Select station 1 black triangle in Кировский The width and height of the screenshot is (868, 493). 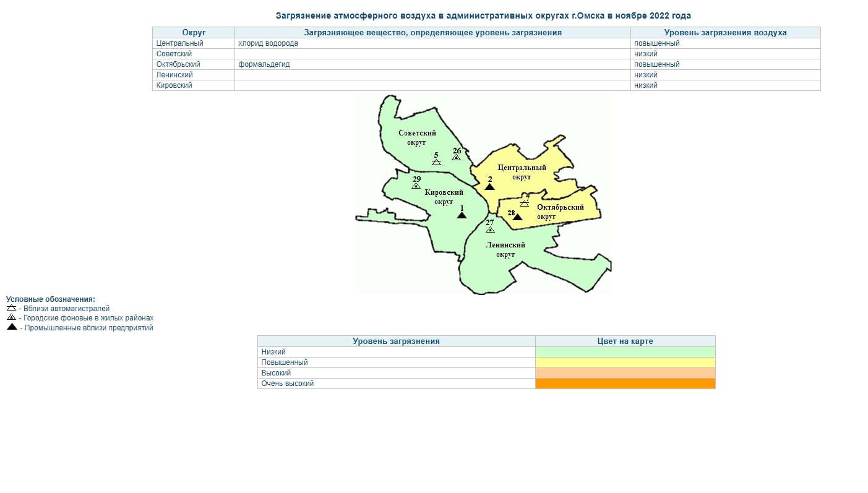pos(462,215)
